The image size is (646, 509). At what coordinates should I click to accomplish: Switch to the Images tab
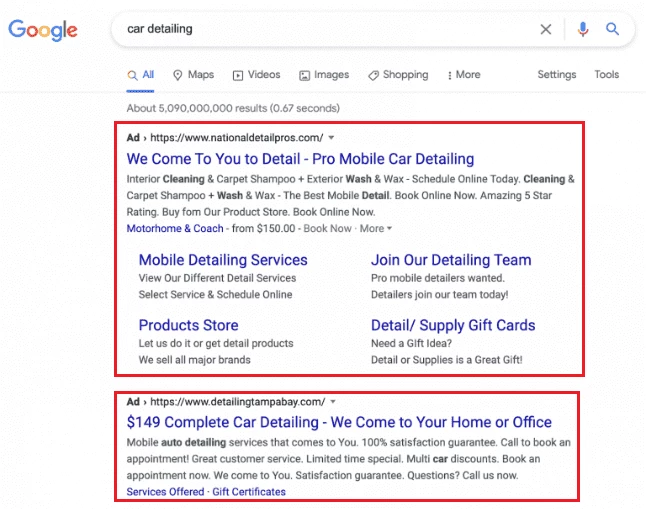(324, 75)
